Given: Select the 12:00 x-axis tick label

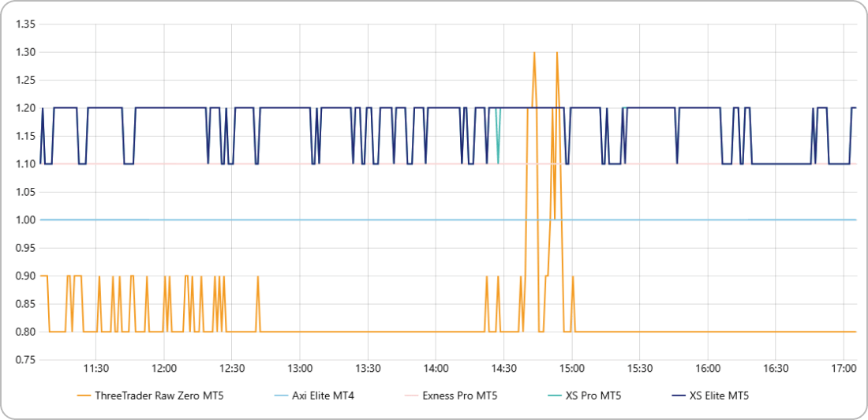Looking at the screenshot, I should pyautogui.click(x=163, y=368).
